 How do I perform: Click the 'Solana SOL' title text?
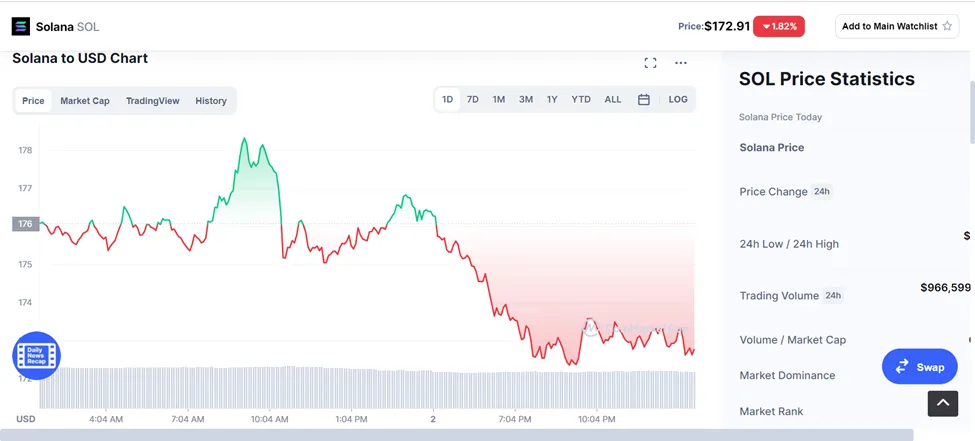click(67, 27)
